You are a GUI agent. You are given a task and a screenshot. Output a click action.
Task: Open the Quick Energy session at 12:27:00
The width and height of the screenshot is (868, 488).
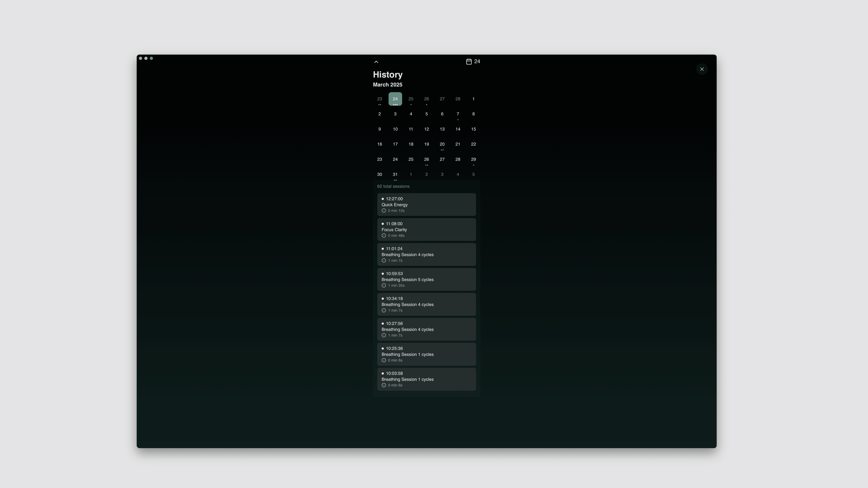point(426,204)
